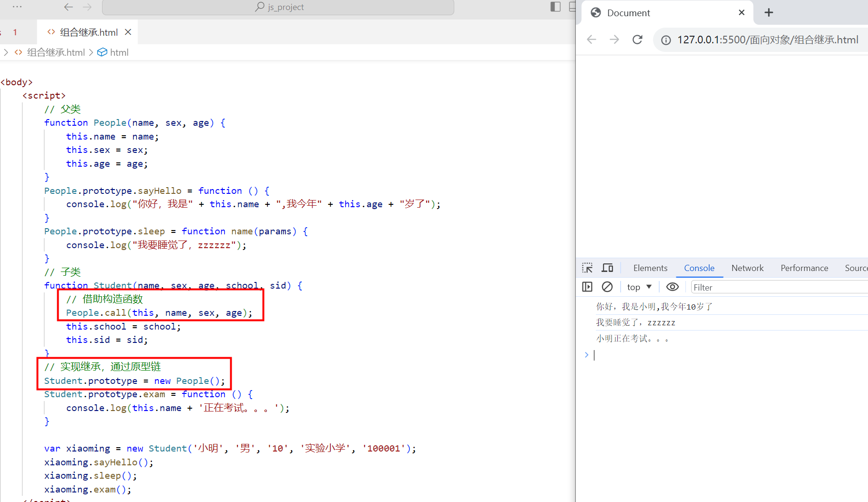Clear the console output

[607, 287]
